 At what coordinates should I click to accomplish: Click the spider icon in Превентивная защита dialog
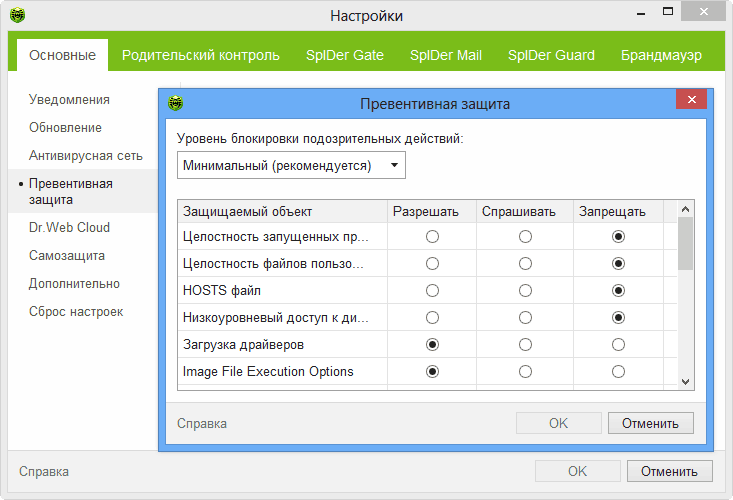[176, 103]
